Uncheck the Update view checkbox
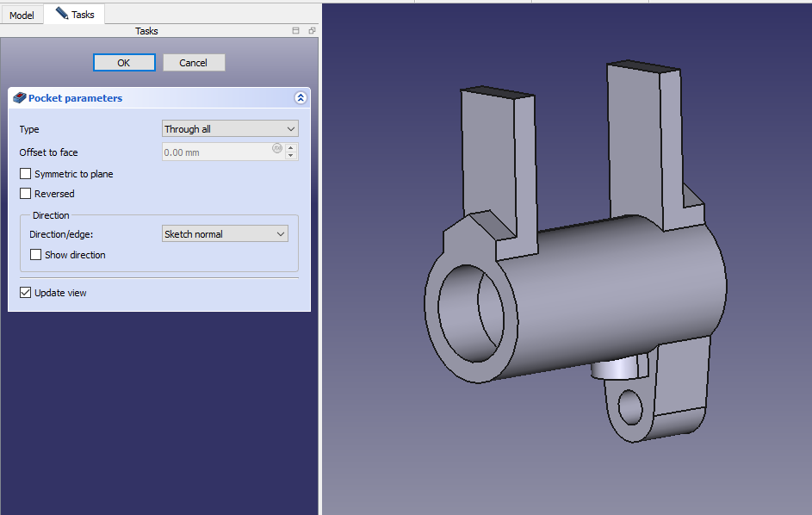 point(26,293)
